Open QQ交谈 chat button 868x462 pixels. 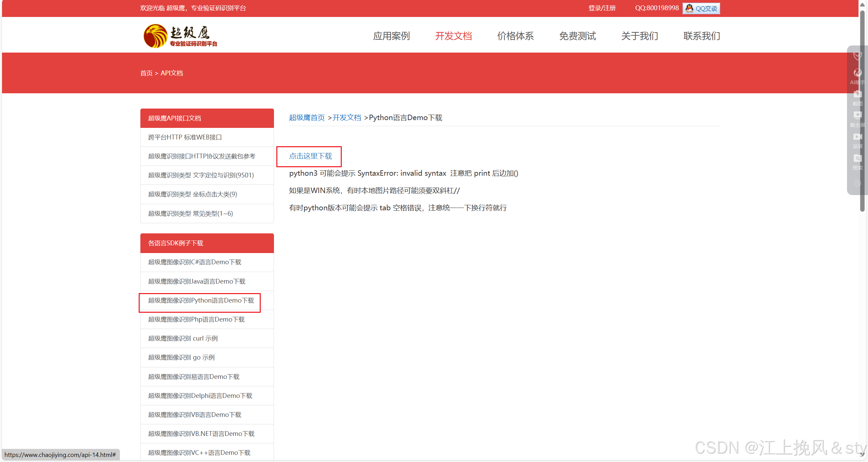(x=701, y=8)
